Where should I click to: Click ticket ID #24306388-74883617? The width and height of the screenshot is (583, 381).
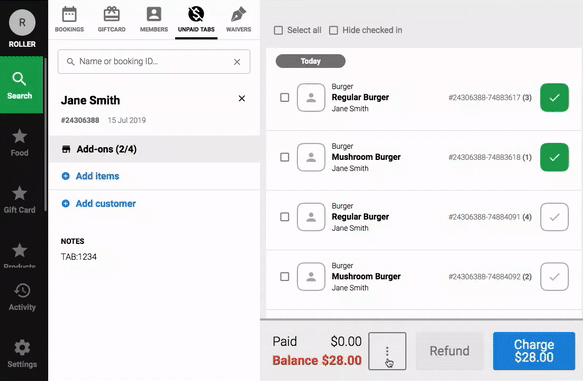click(484, 98)
